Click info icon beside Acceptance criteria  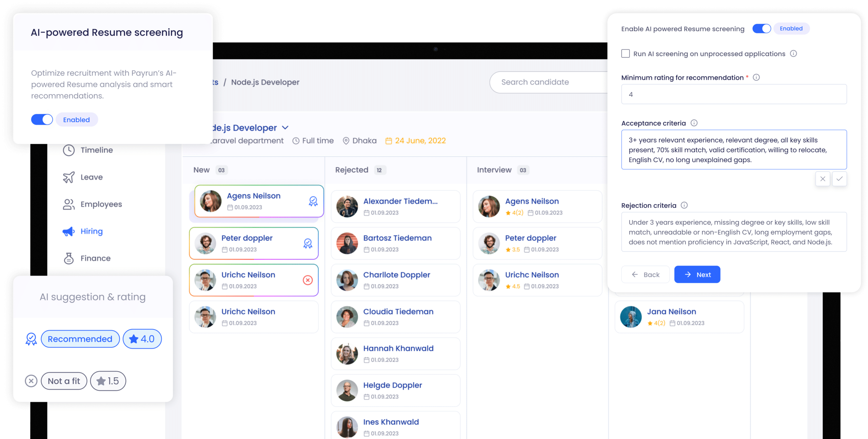coord(694,123)
